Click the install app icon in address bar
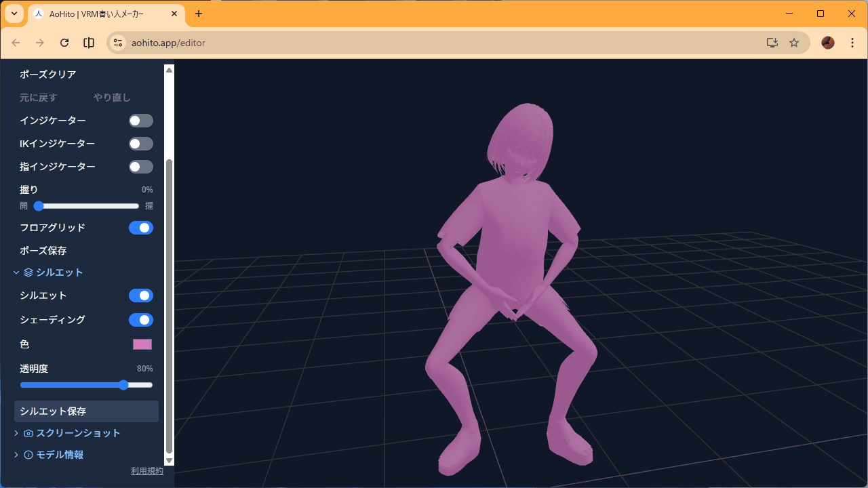This screenshot has height=488, width=868. [772, 43]
